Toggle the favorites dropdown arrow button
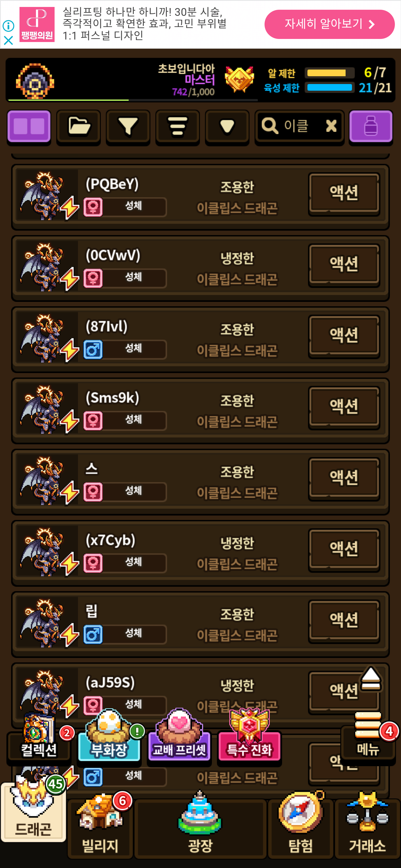The width and height of the screenshot is (401, 868). pyautogui.click(x=227, y=127)
